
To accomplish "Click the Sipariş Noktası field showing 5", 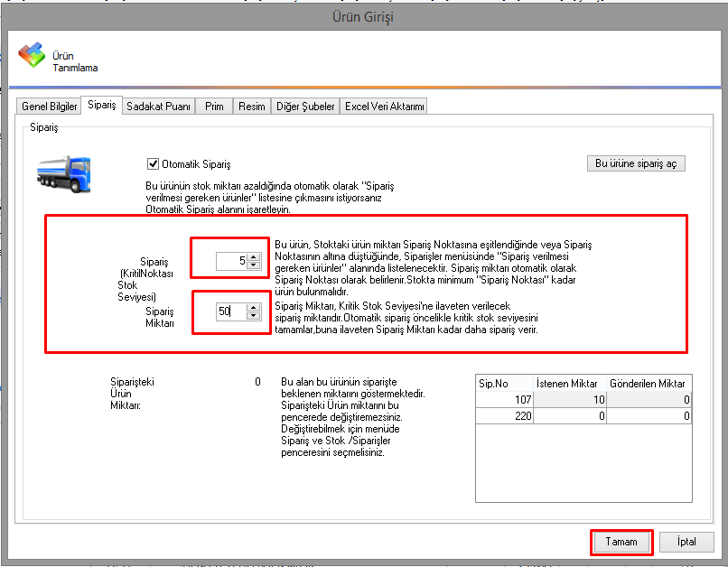I will click(232, 261).
